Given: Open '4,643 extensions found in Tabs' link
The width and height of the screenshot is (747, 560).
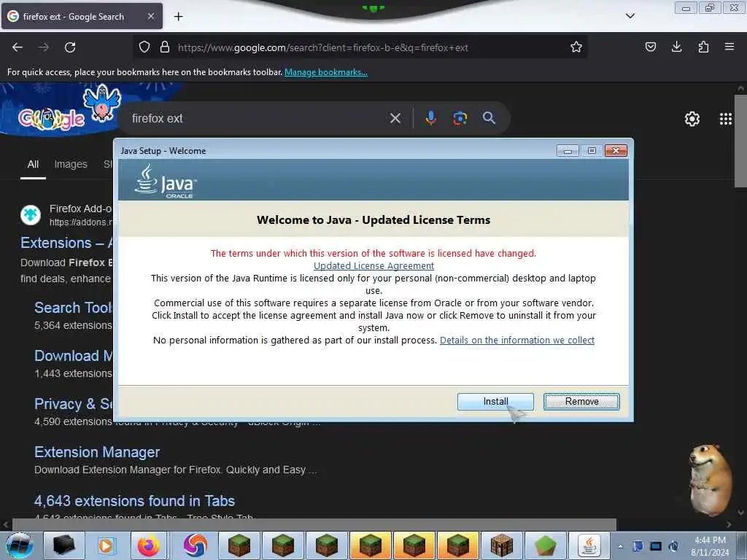Looking at the screenshot, I should 134,500.
